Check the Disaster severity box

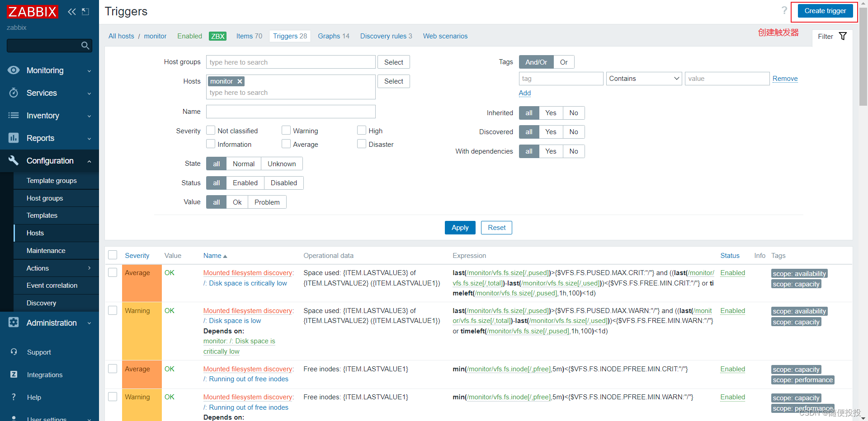(362, 144)
